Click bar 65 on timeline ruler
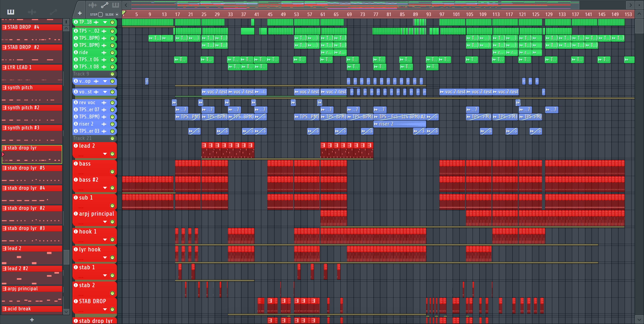Image resolution: width=644 pixels, height=324 pixels. (336, 15)
